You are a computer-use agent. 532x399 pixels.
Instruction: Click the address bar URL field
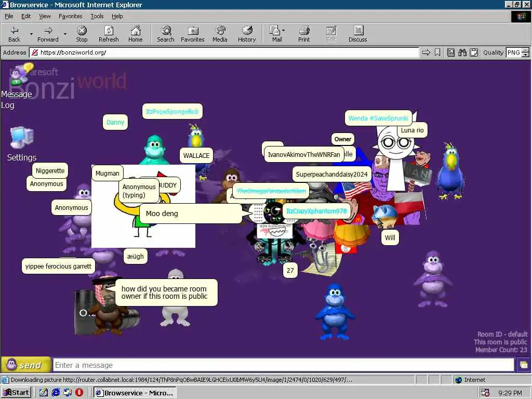pyautogui.click(x=224, y=52)
